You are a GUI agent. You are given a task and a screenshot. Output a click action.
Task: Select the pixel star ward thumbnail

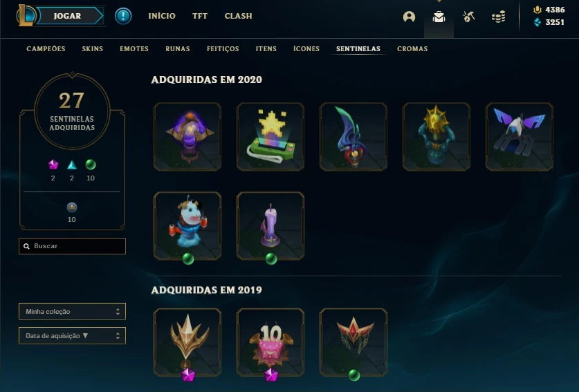coord(270,137)
